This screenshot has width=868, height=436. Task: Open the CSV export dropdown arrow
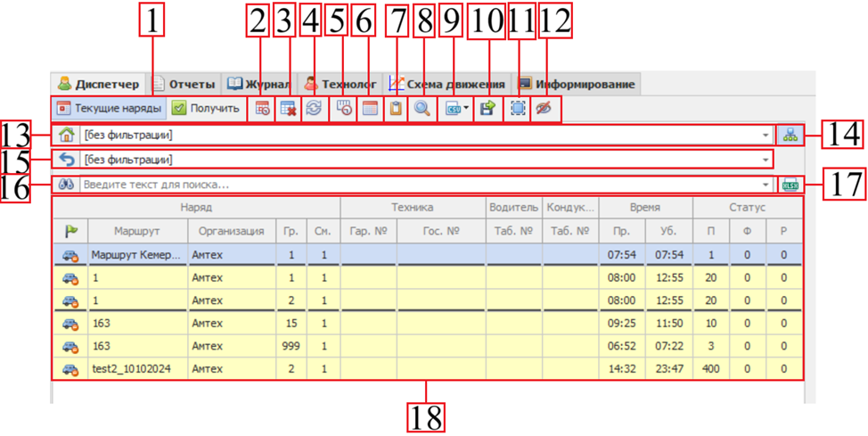coord(467,109)
